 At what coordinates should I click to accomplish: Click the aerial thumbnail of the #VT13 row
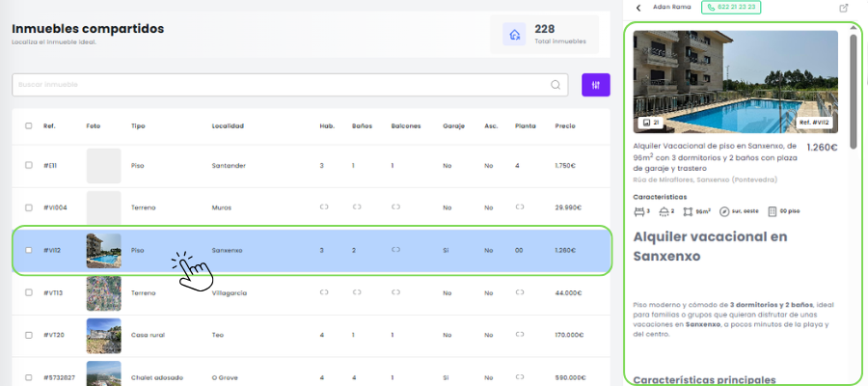(x=103, y=293)
